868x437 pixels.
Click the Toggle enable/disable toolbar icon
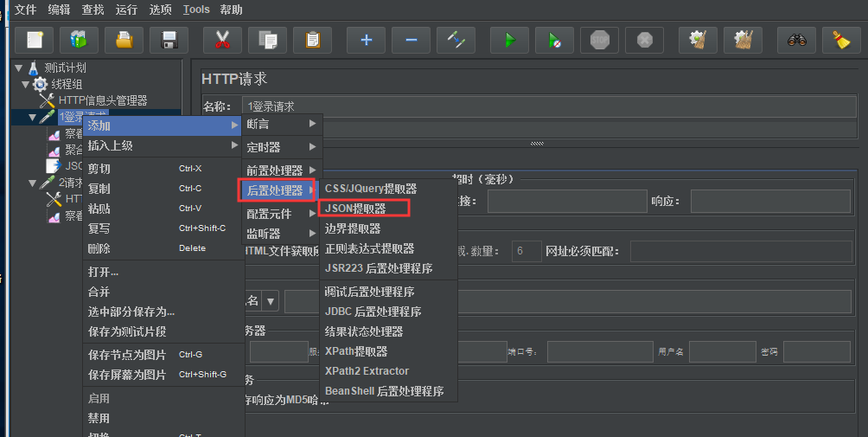(x=456, y=40)
